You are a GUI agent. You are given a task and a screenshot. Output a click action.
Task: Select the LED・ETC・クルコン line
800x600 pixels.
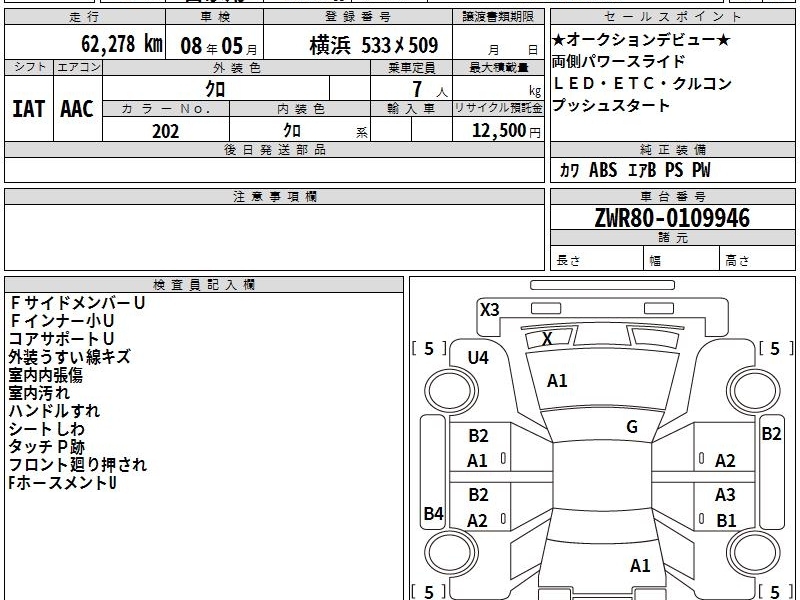click(642, 83)
